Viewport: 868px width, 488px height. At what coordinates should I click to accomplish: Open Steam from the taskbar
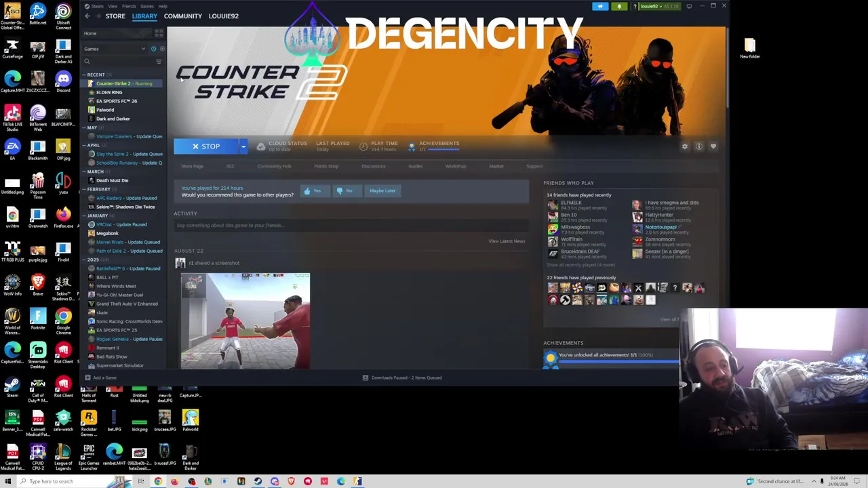258,481
